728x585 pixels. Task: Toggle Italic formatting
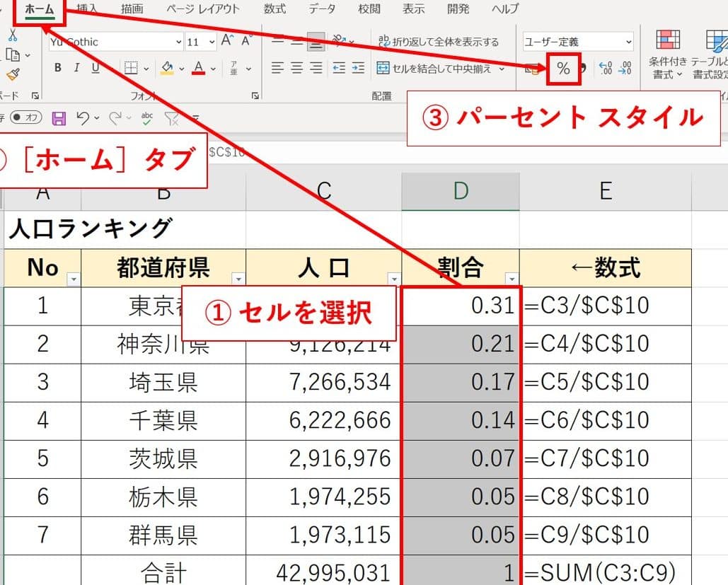76,69
